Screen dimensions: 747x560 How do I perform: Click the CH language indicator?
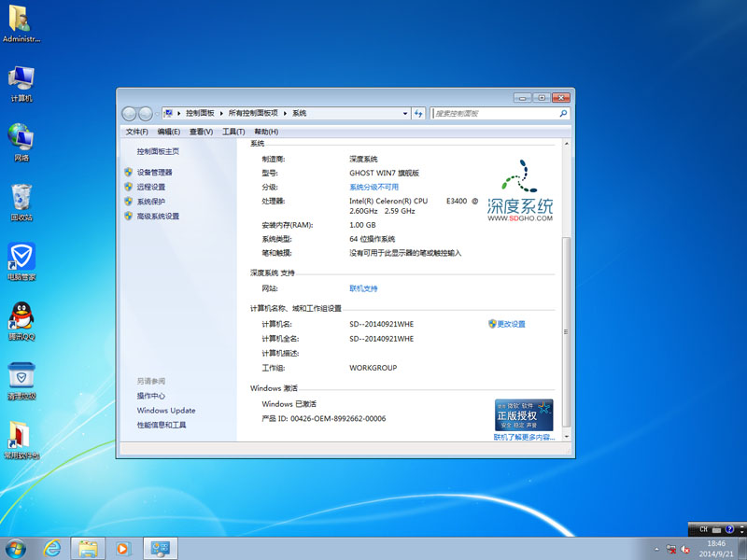point(704,529)
